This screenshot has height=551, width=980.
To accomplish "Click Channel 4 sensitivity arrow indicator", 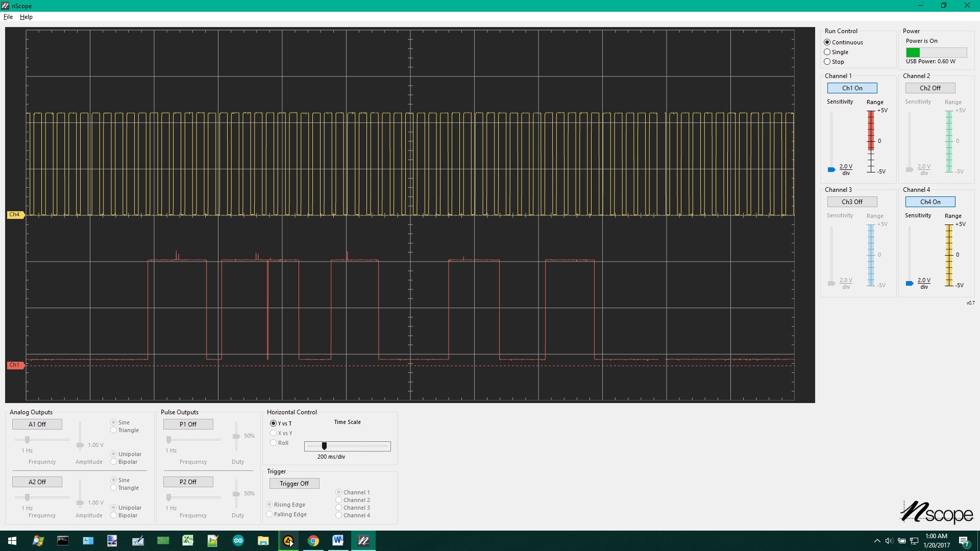I will tap(909, 284).
